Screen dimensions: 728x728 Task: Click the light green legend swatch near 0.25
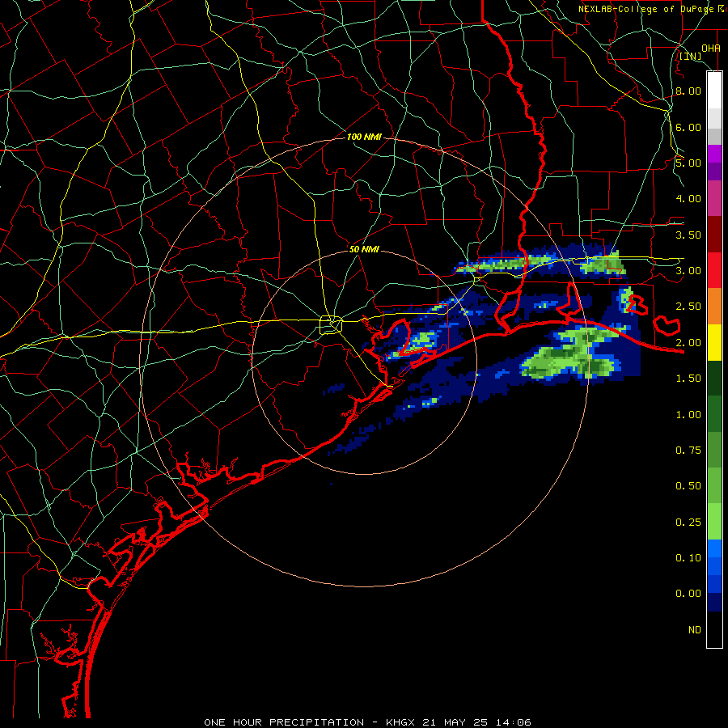[x=714, y=522]
